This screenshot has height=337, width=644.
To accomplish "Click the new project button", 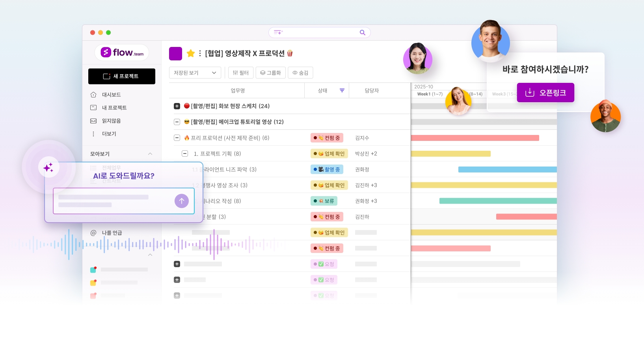I will tap(122, 76).
